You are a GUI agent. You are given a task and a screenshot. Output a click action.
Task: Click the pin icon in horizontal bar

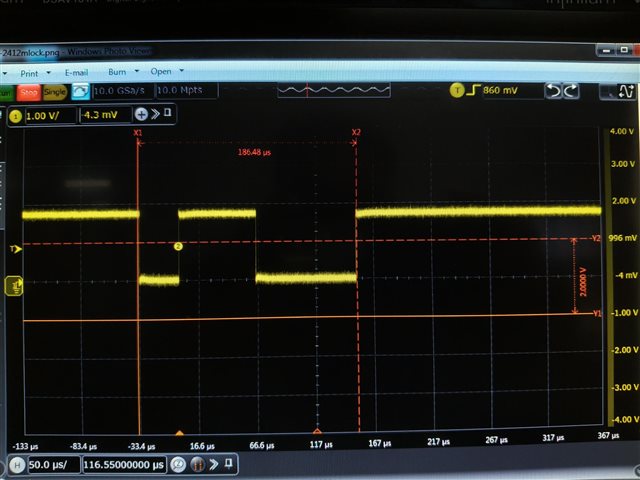point(229,463)
